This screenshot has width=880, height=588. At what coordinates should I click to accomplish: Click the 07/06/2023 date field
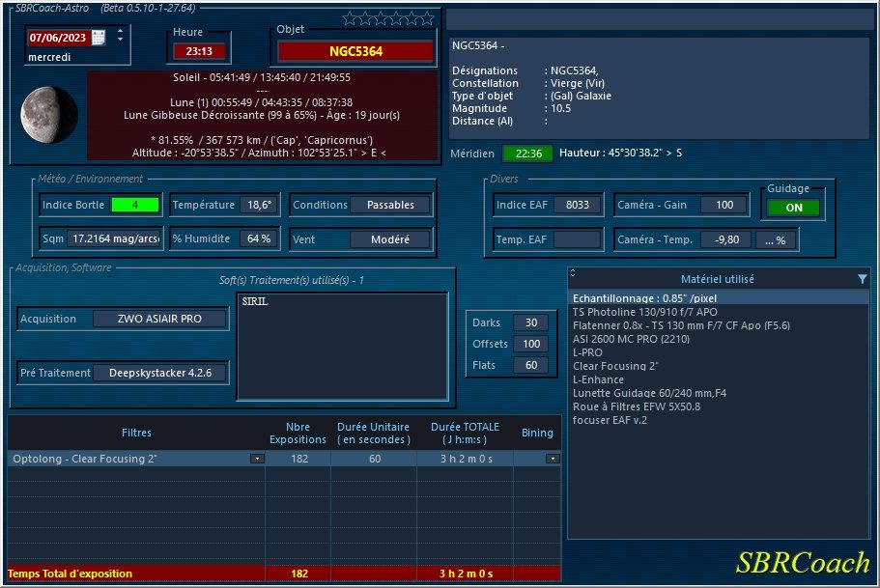click(x=58, y=38)
